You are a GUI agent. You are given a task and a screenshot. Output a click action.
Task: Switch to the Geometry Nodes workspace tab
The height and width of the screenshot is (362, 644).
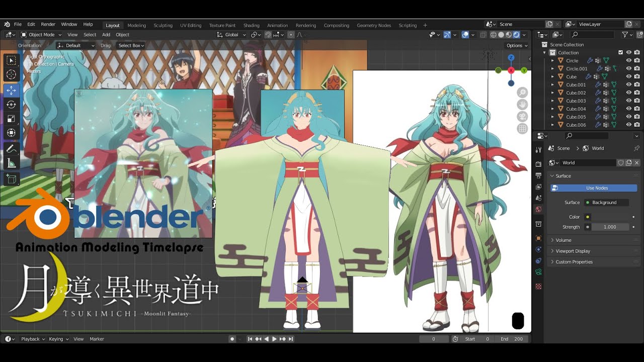coord(374,25)
